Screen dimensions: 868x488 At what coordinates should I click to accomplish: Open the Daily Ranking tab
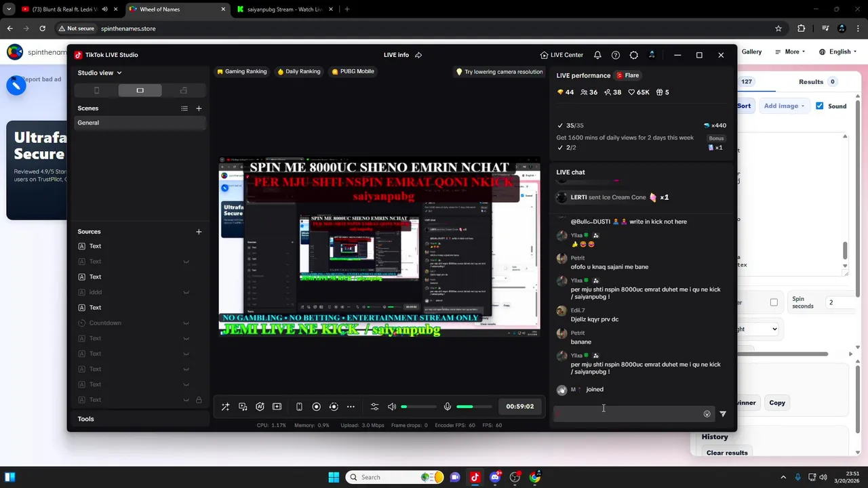click(298, 71)
